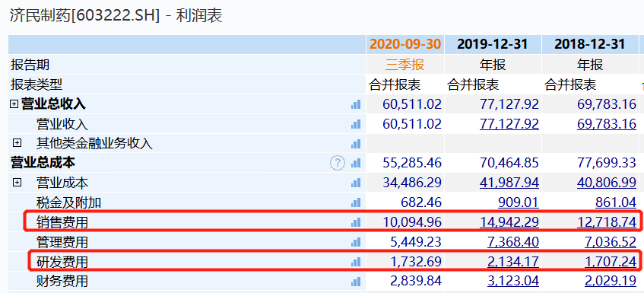The image size is (644, 293).
Task: Open 2019 管理费用 link 7,368.40
Action: [x=513, y=242]
